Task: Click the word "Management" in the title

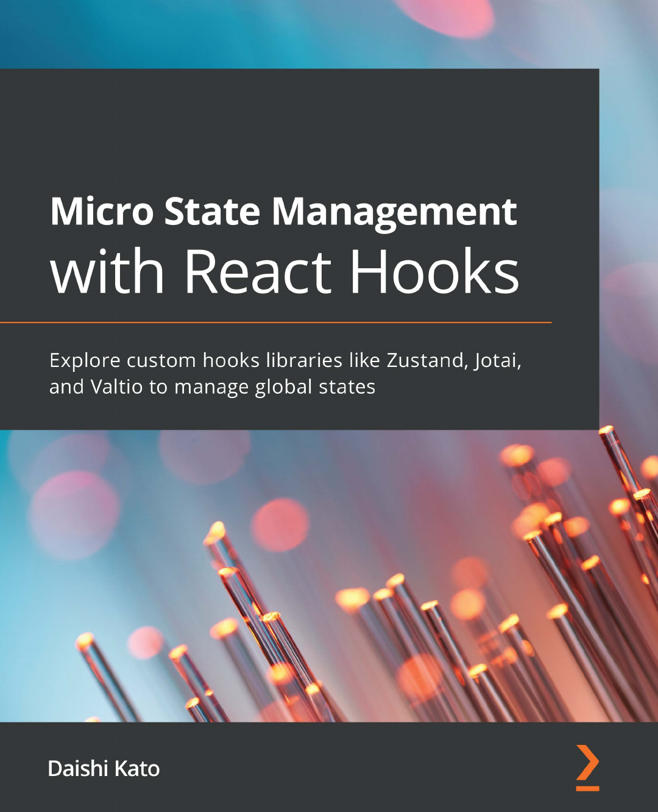Action: [394, 212]
